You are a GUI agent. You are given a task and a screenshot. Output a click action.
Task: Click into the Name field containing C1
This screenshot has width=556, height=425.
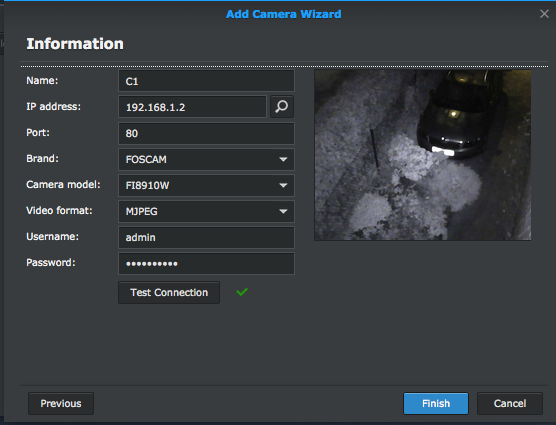(x=206, y=81)
